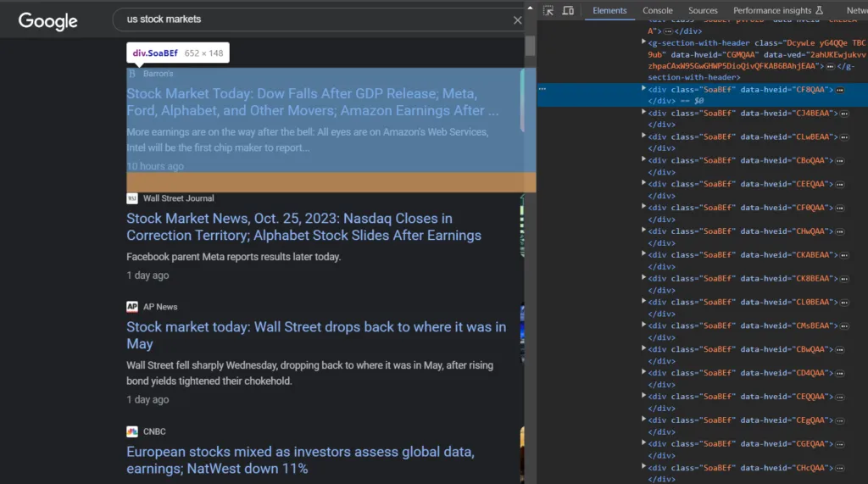Expand the div with data-hveid CJ4BEAA
This screenshot has height=484, width=868.
(x=643, y=113)
